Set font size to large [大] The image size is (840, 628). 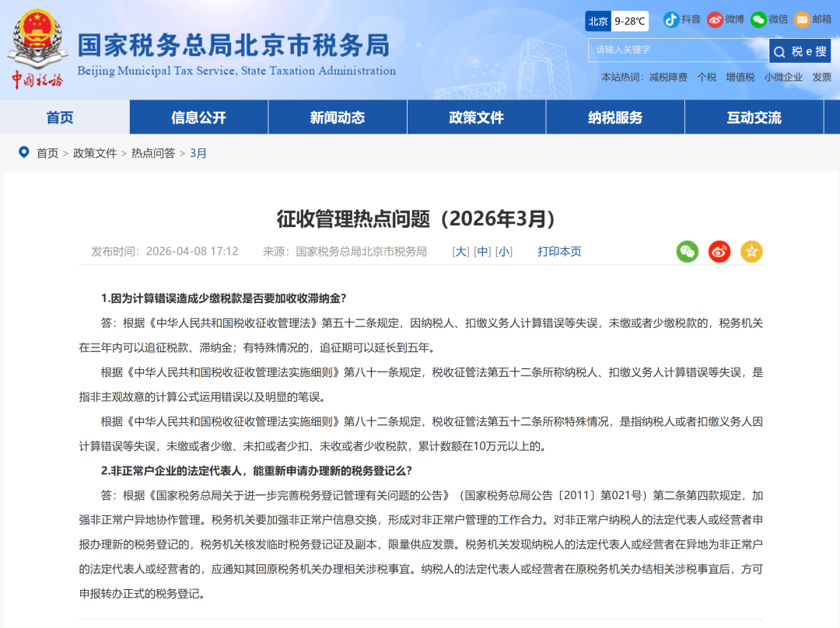[x=460, y=251]
